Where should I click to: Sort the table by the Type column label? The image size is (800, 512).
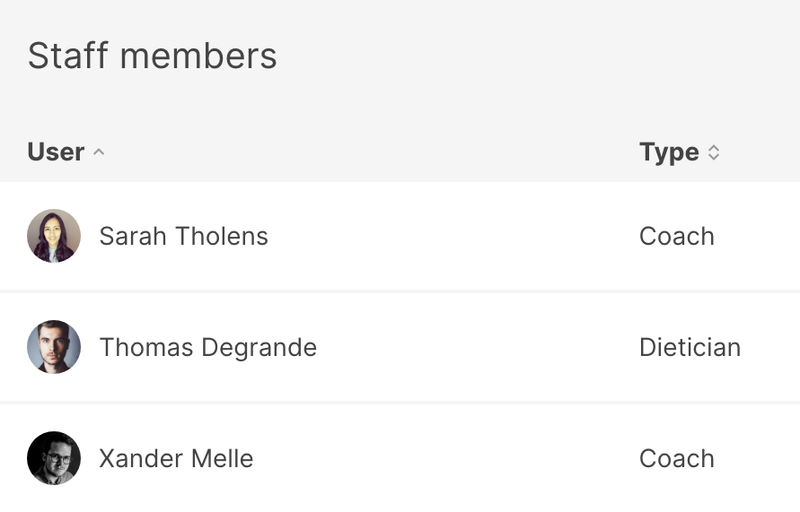[x=669, y=152]
